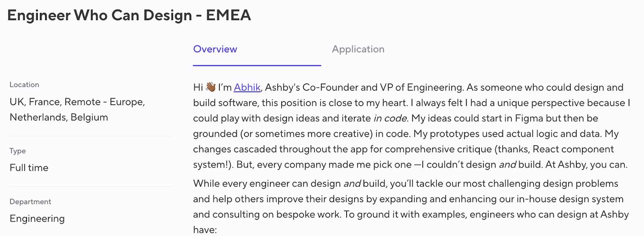Switch to the Application tab
The image size is (644, 236).
click(x=358, y=49)
